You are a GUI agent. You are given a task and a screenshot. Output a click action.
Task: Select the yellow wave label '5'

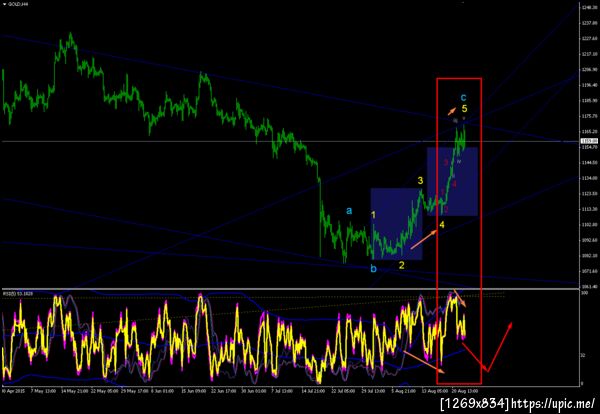[x=465, y=109]
